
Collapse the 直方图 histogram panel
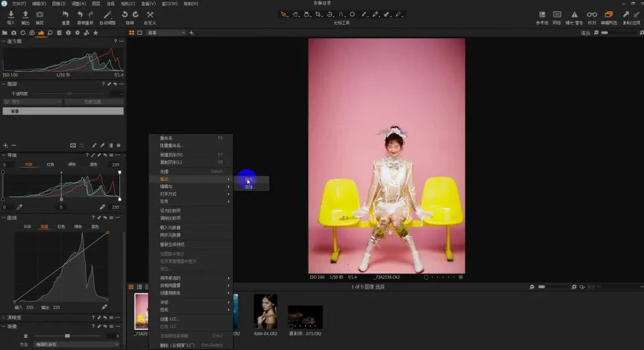[x=4, y=42]
